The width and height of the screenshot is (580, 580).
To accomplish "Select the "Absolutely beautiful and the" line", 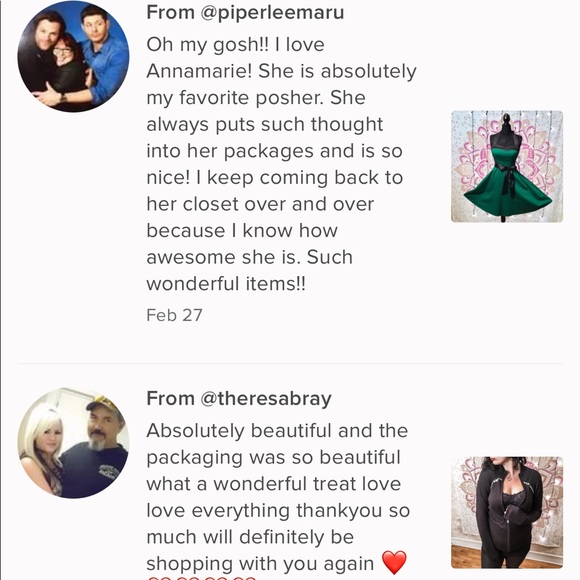I will click(277, 431).
